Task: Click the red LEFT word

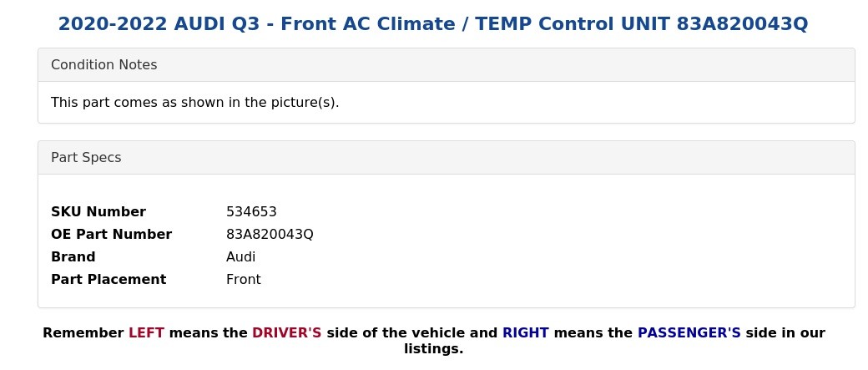Action: 146,333
